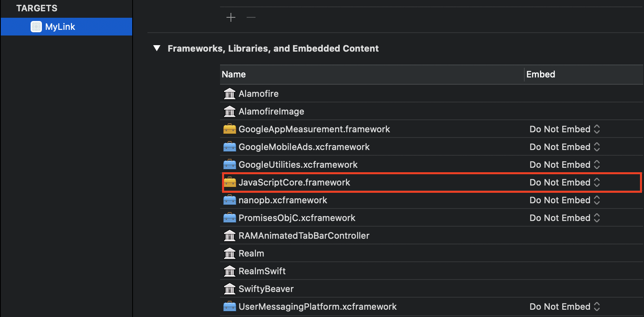Click the minus remove button above Frameworks
644x317 pixels.
[x=251, y=17]
